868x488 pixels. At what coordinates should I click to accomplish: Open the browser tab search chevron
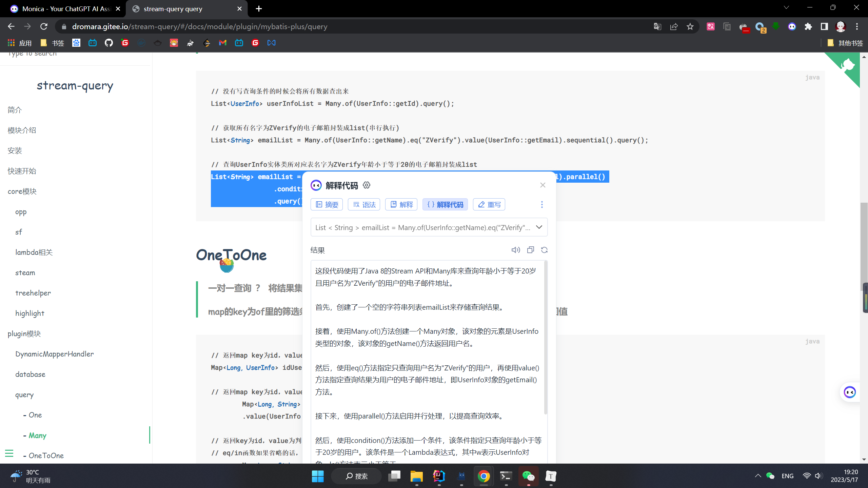[x=786, y=7]
